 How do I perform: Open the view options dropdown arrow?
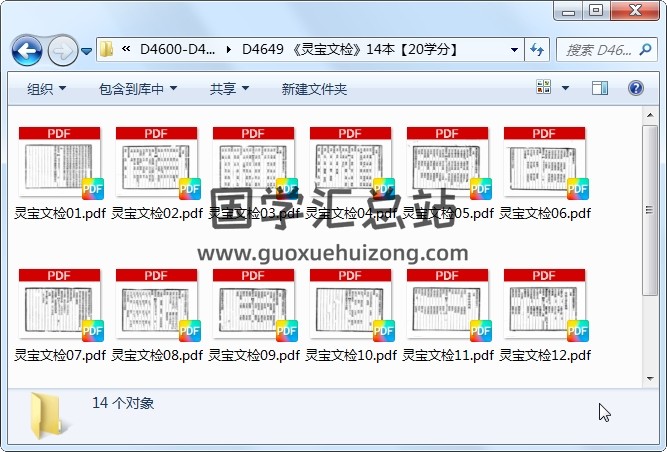pos(565,88)
